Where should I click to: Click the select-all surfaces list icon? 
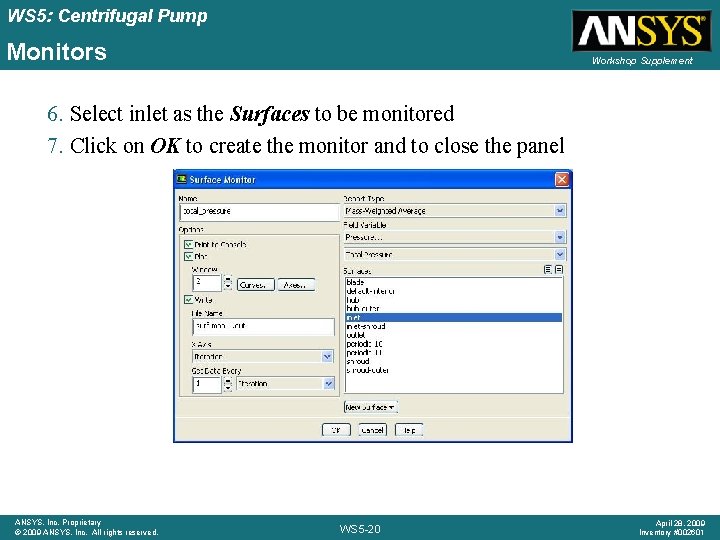pyautogui.click(x=548, y=270)
